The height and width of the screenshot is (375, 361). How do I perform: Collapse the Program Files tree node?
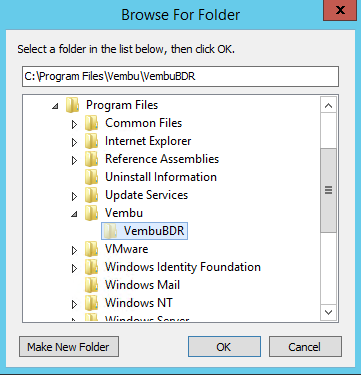55,106
